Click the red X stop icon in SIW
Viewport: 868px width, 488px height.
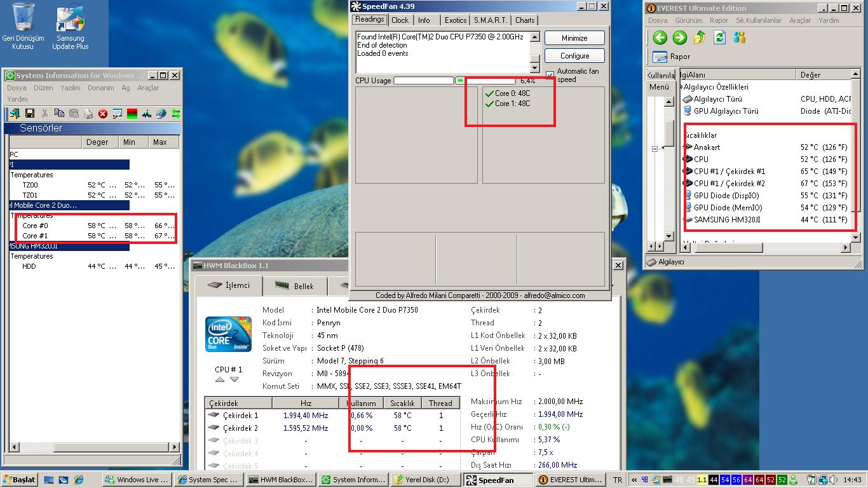103,114
